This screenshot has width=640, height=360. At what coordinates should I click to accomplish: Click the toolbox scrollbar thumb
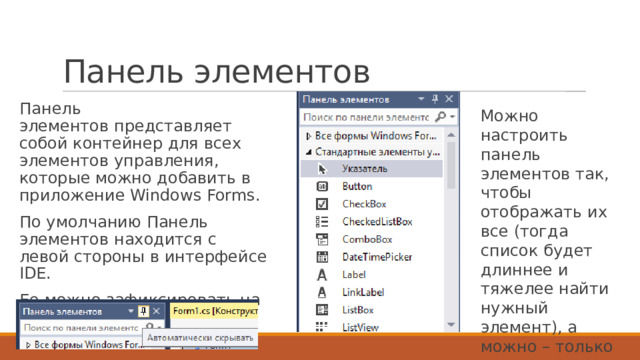[451, 165]
